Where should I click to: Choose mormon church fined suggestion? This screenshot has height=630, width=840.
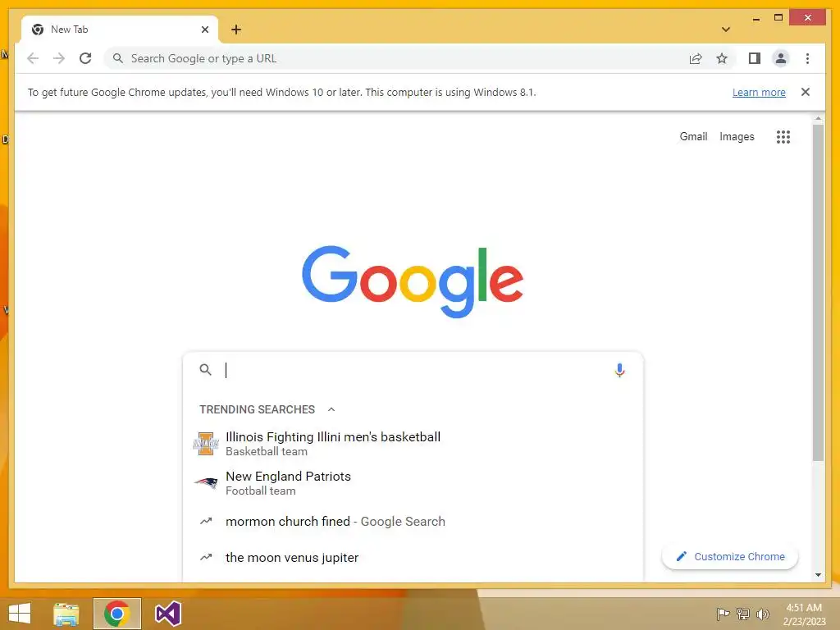tap(413, 521)
